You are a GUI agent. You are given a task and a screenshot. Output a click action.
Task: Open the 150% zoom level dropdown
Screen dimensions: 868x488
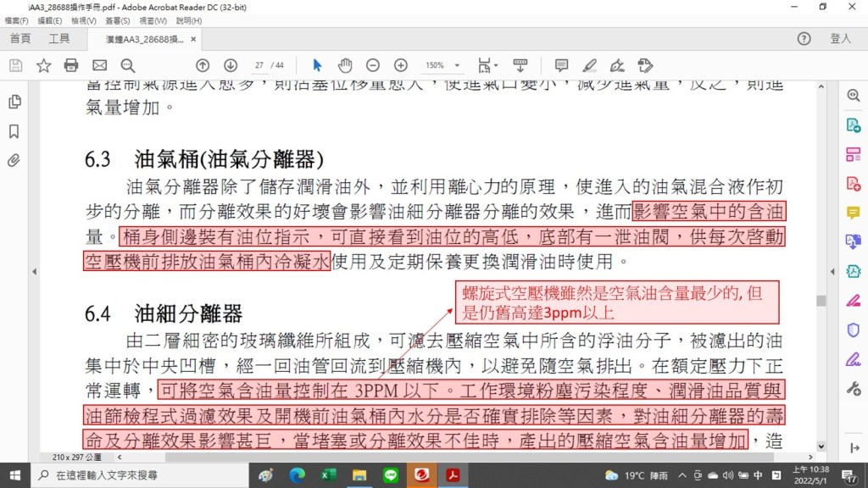click(x=443, y=65)
